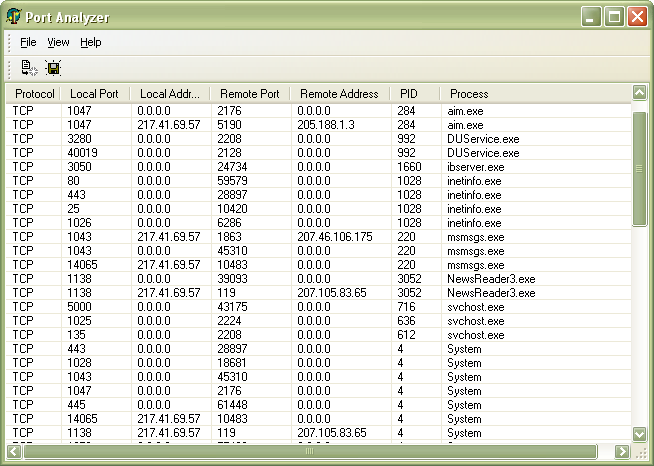
Task: Select remote address 205.188.1.3
Action: [x=326, y=125]
